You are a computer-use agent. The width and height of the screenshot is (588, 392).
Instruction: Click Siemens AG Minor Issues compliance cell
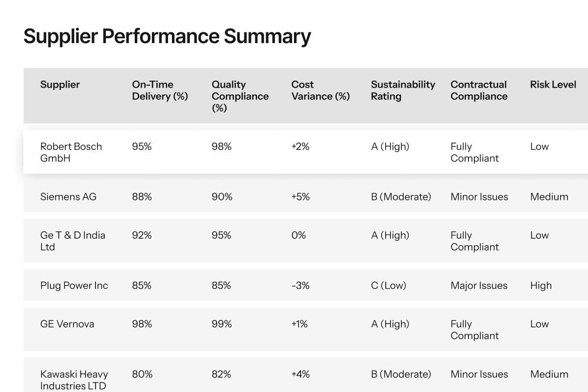[x=479, y=197]
